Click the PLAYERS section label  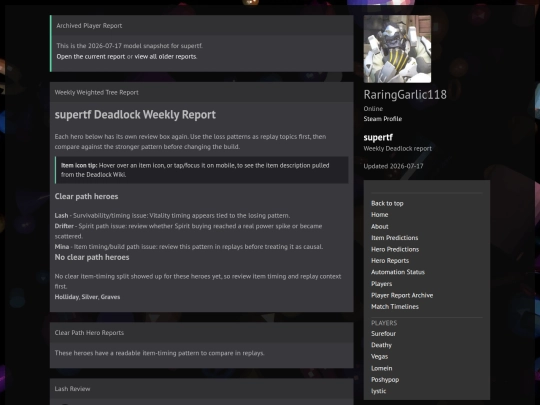click(384, 323)
